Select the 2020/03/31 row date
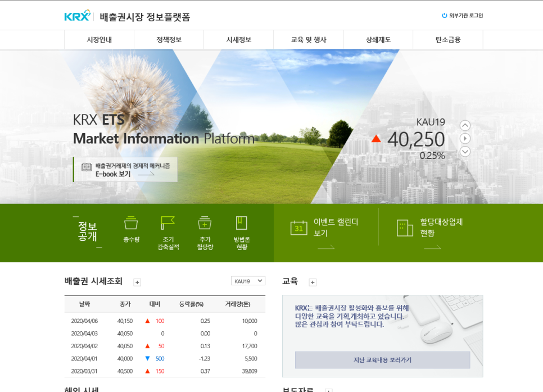Screen dimensions: 543x392 click(84, 371)
